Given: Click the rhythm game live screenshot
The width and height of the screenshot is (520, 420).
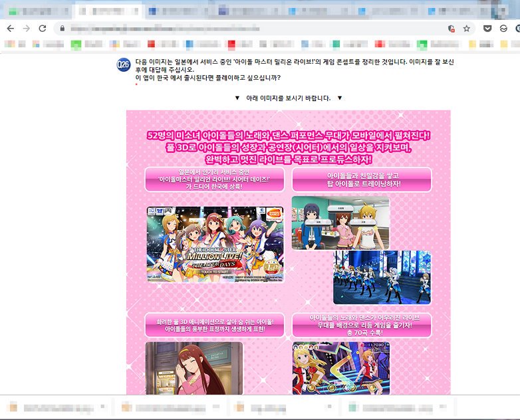Looking at the screenshot, I should pyautogui.click(x=340, y=367).
